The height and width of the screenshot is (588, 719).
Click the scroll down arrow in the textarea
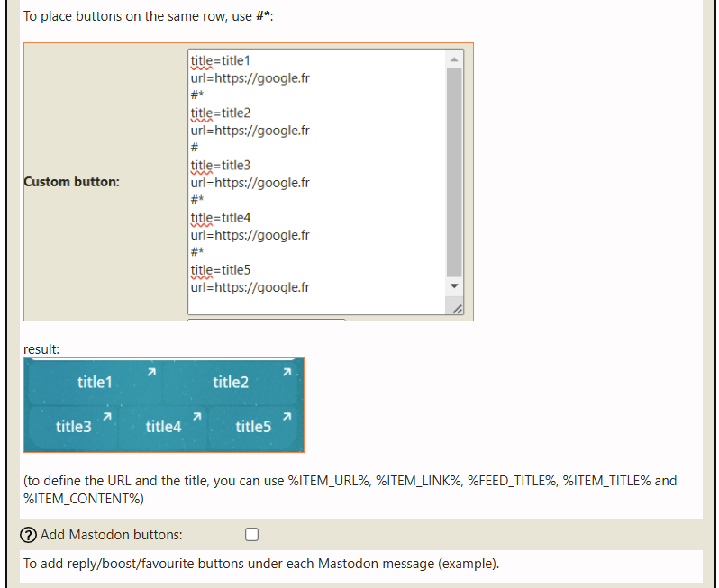454,285
